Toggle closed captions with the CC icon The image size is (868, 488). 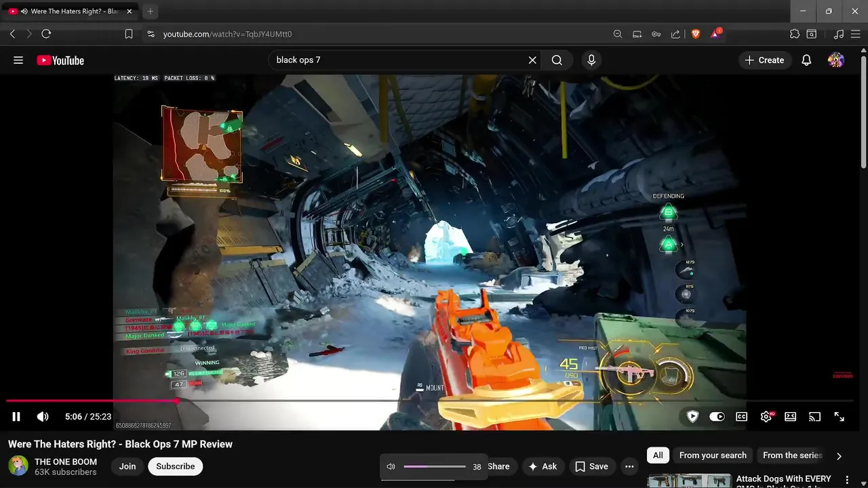(x=742, y=417)
